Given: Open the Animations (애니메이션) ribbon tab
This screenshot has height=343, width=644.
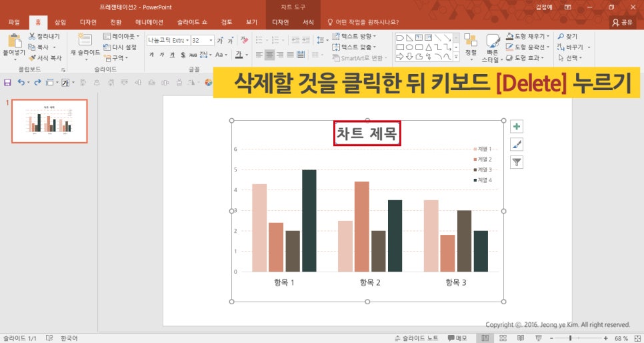Looking at the screenshot, I should [x=149, y=22].
